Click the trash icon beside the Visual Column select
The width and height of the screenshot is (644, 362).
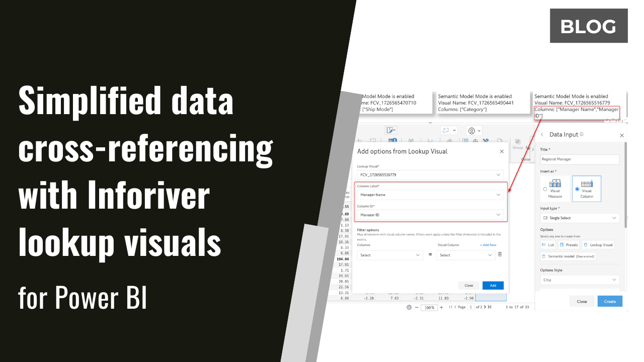tap(500, 254)
